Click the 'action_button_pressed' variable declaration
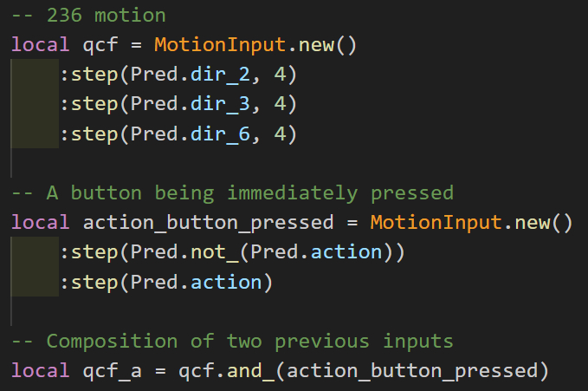 208,222
